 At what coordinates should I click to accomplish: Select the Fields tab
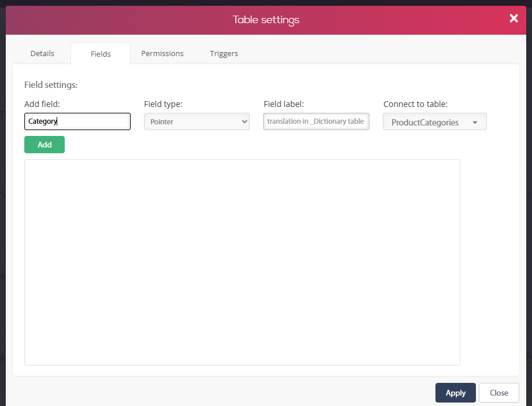point(101,54)
